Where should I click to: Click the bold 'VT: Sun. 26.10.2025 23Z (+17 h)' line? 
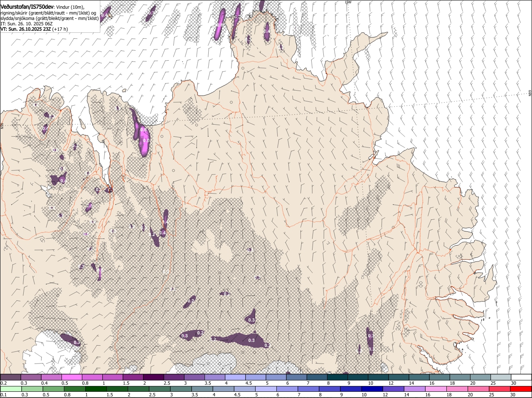point(34,29)
